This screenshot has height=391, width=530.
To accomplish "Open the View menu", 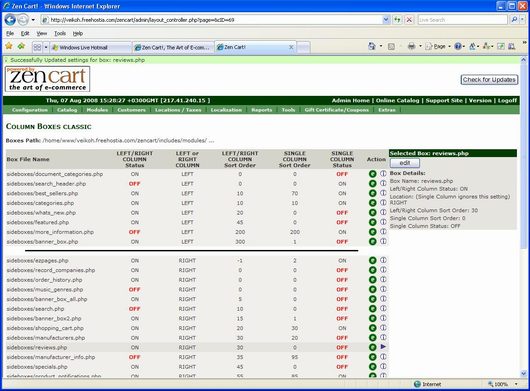I will point(42,33).
